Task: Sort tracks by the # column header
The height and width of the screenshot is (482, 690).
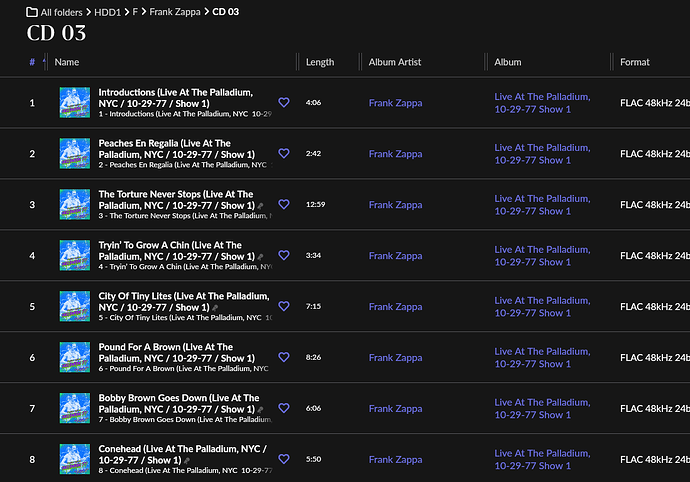Action: (32, 62)
